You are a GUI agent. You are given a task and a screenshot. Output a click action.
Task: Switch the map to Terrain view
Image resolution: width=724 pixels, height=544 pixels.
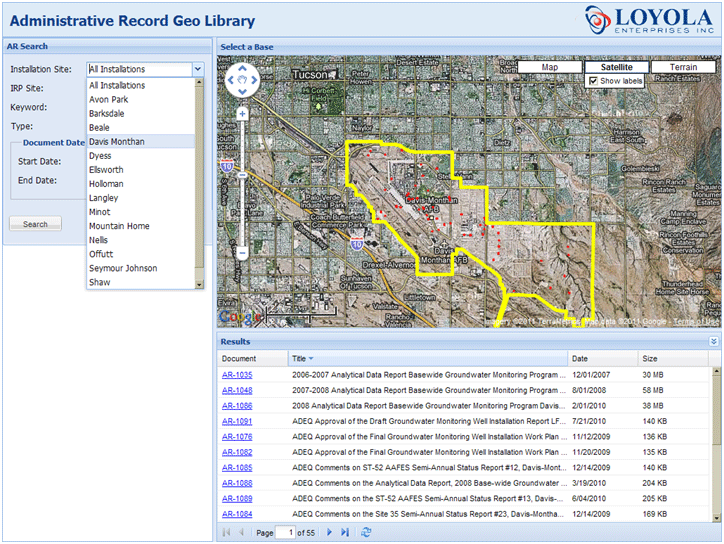click(683, 67)
